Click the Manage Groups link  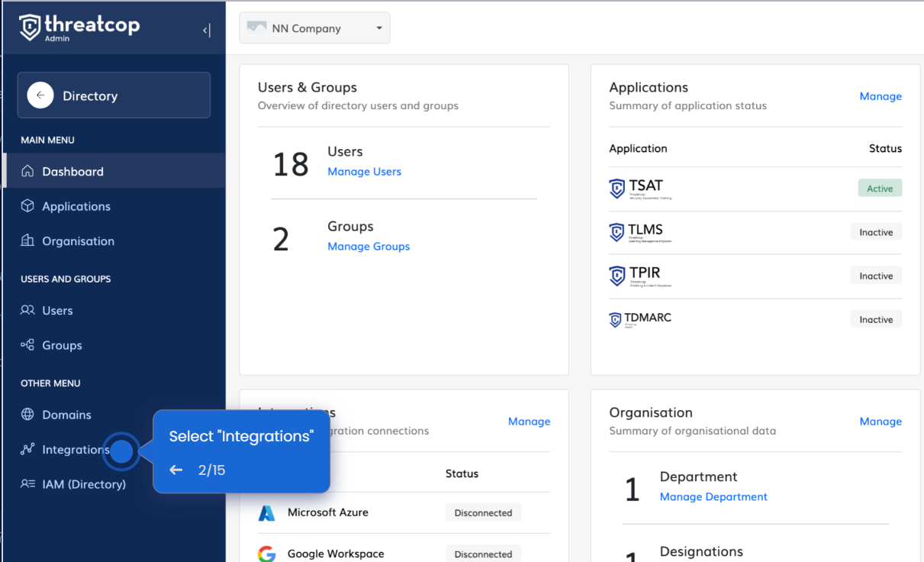click(369, 247)
